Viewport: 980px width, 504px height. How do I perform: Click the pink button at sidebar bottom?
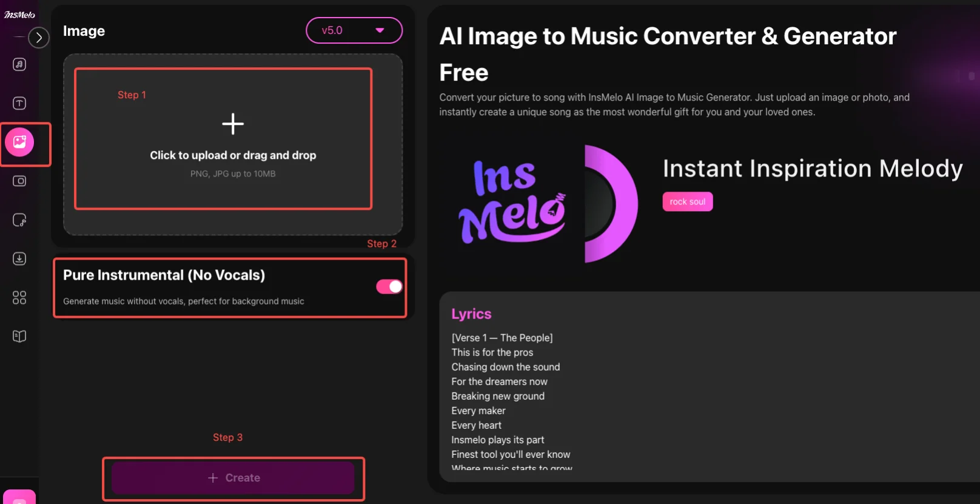coord(19,497)
